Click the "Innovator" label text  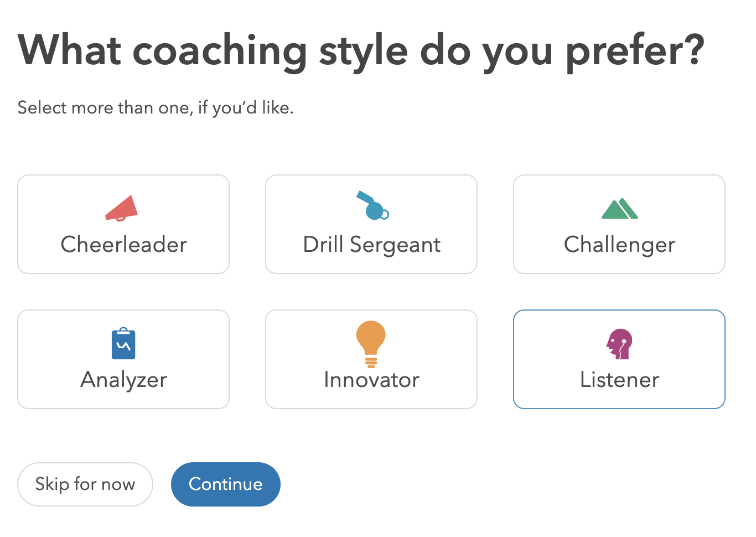point(372,380)
